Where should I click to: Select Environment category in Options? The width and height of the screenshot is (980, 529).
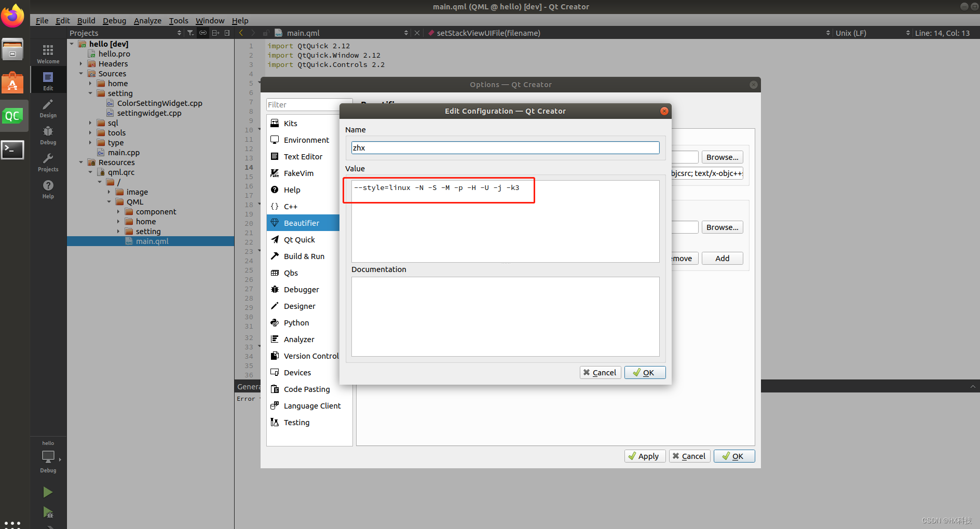[303, 140]
